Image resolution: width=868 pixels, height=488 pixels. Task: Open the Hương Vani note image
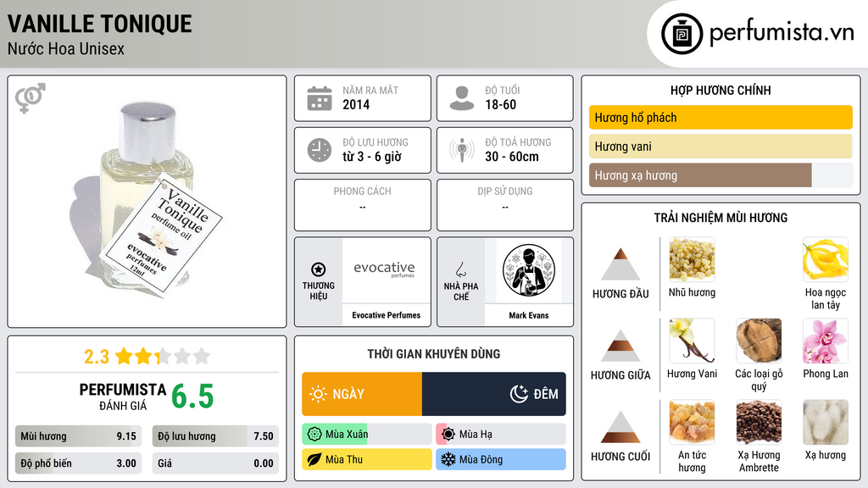tap(692, 341)
